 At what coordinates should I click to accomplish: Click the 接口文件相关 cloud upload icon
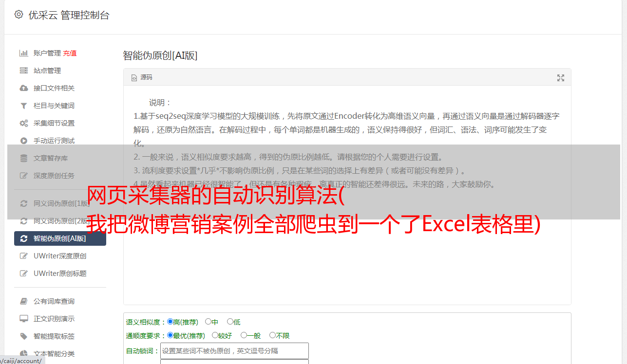pyautogui.click(x=23, y=88)
